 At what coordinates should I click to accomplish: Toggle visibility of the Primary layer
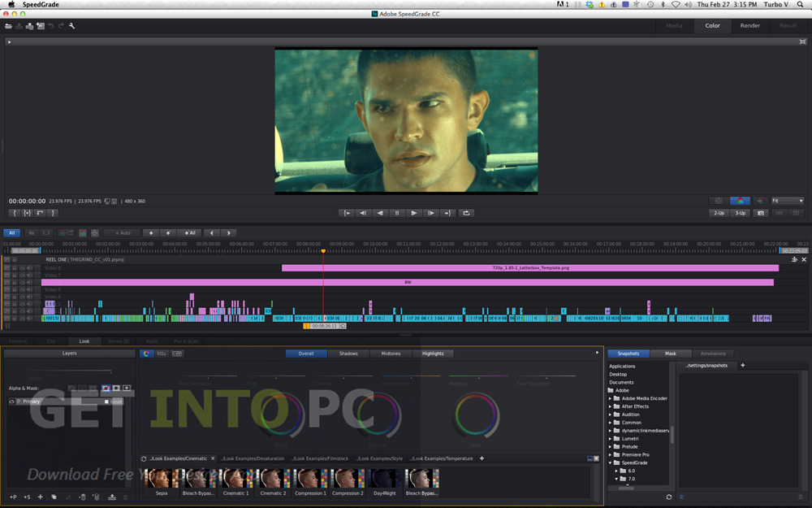11,402
